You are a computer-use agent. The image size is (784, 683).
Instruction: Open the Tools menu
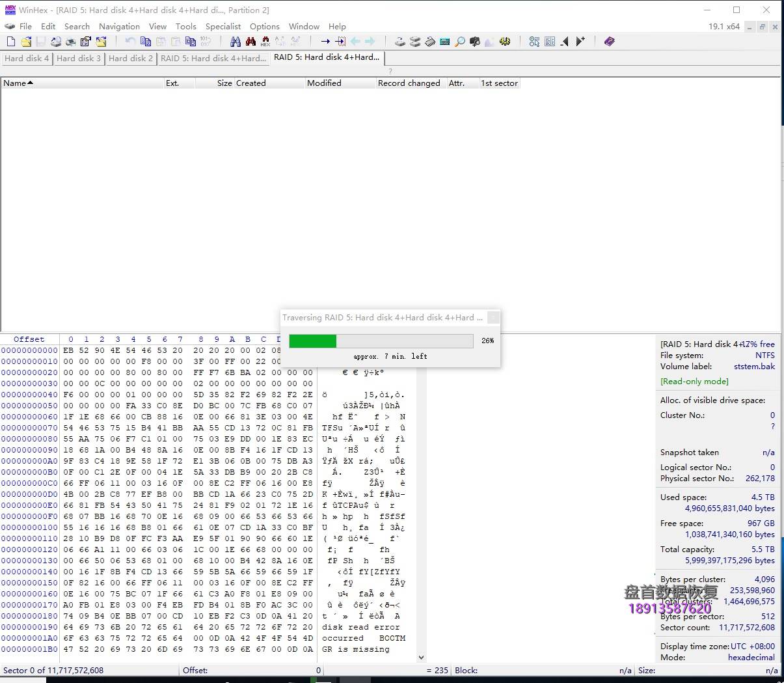click(185, 27)
